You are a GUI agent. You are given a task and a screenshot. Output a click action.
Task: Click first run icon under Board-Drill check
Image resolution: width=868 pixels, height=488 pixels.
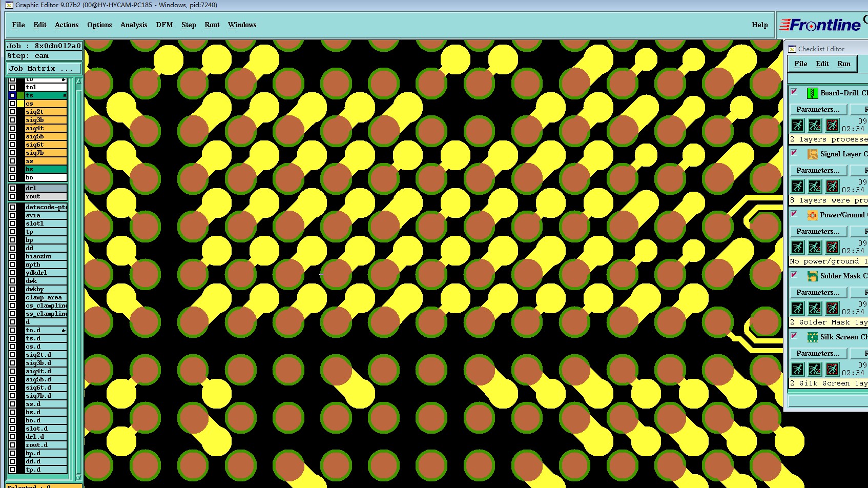tap(798, 125)
